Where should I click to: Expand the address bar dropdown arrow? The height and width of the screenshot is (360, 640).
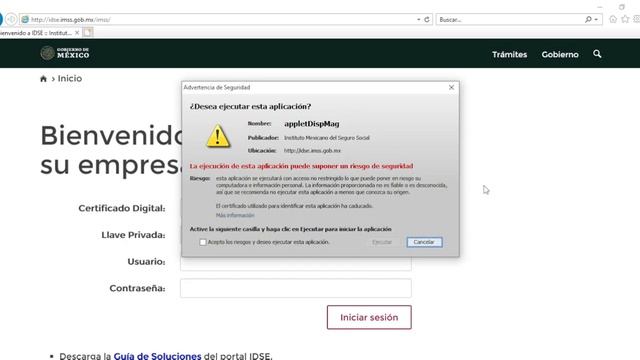pos(418,19)
